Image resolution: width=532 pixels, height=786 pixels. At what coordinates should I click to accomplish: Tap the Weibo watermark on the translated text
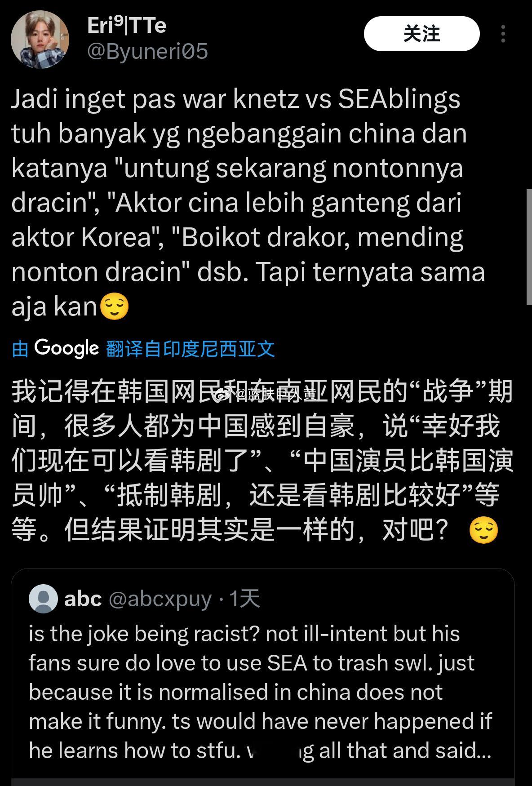coord(264,395)
